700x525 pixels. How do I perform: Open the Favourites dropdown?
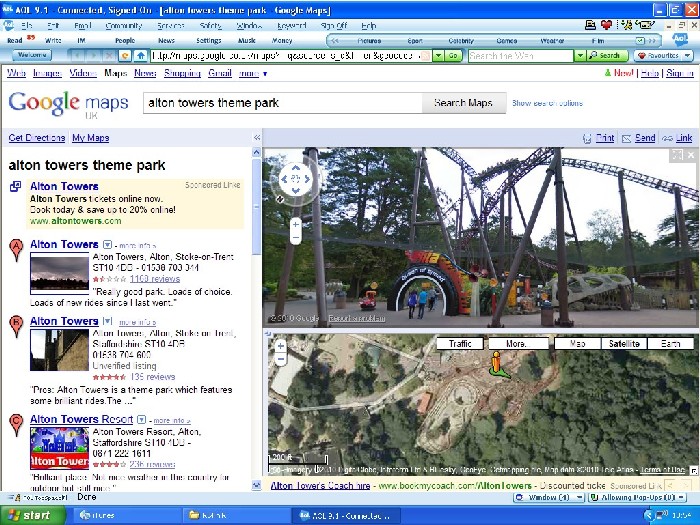pos(687,56)
